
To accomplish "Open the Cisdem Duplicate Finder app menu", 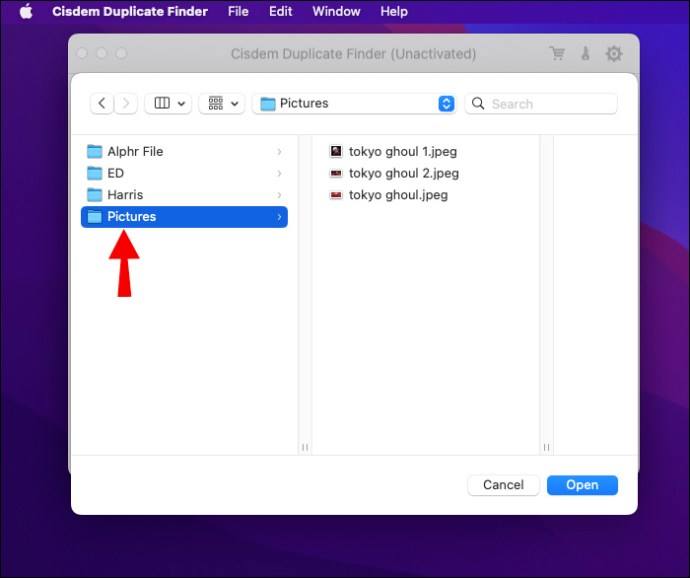I will 130,11.
